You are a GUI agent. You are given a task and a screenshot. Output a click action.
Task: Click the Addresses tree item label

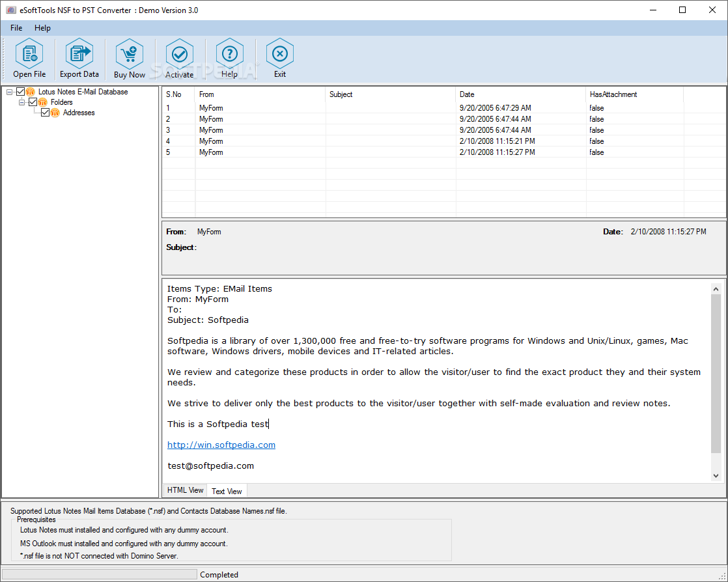coord(79,113)
